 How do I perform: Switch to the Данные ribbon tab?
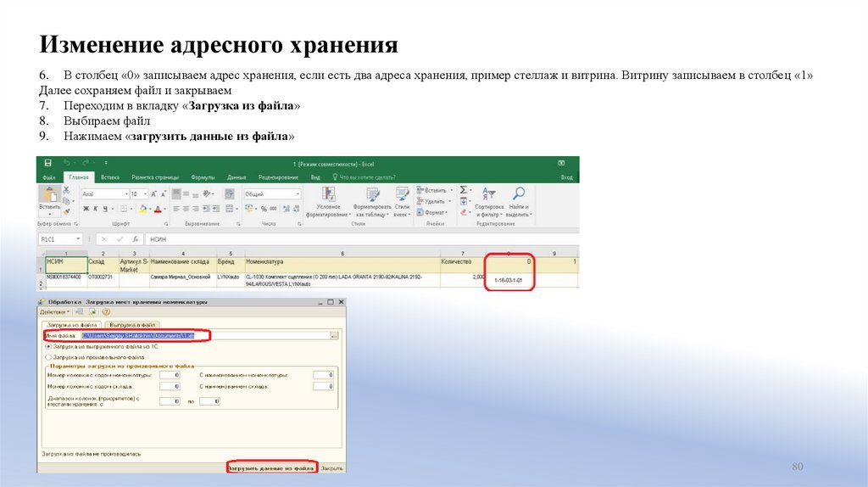coord(236,178)
